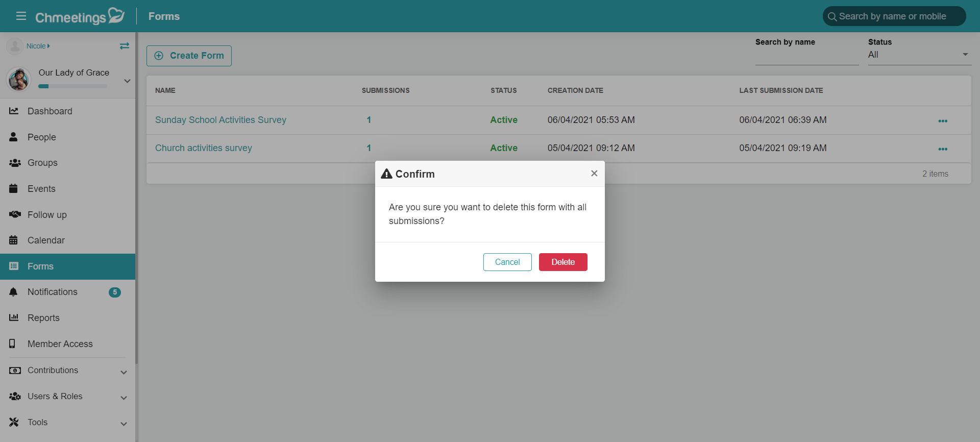Open the hamburger navigation menu
The image size is (980, 442).
click(x=21, y=16)
